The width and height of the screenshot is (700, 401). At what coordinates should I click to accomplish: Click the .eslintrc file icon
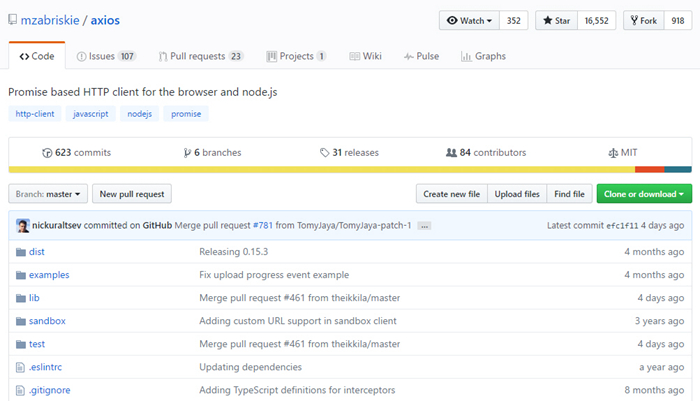pyautogui.click(x=20, y=368)
